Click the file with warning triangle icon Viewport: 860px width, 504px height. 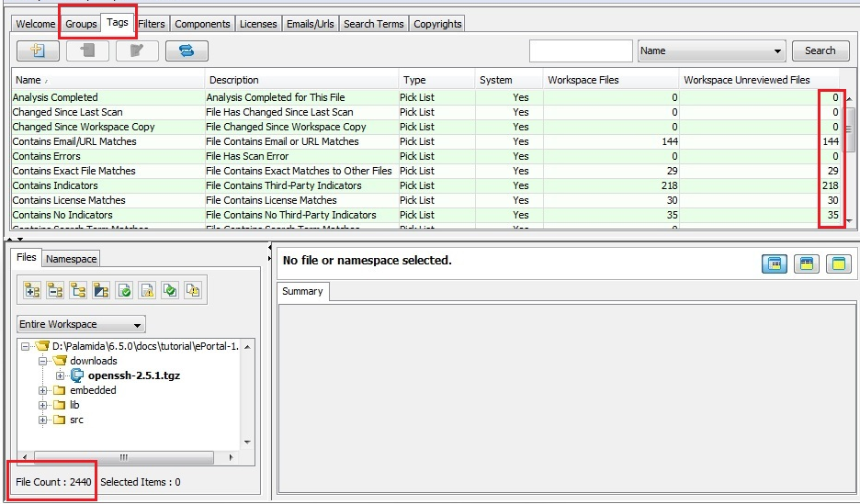tap(147, 290)
